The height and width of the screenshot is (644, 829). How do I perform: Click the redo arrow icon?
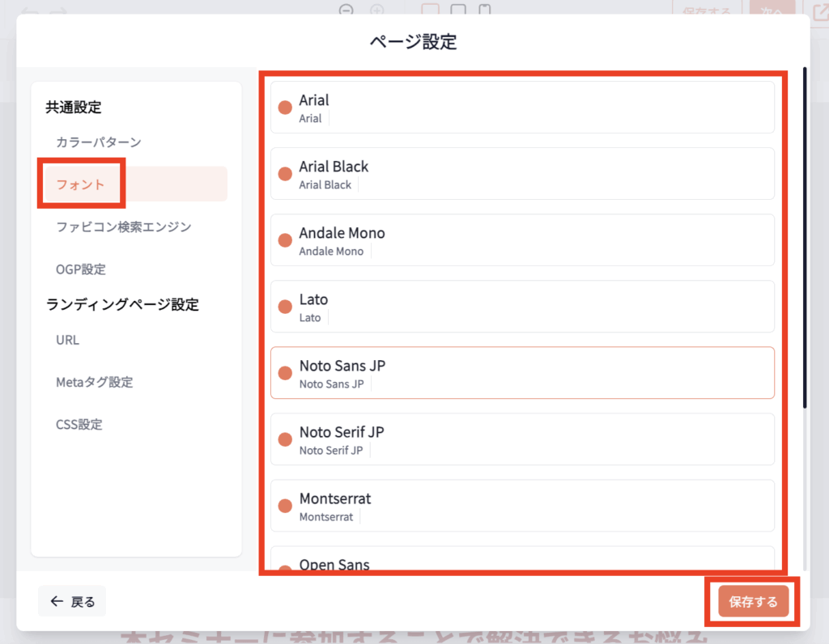click(57, 11)
